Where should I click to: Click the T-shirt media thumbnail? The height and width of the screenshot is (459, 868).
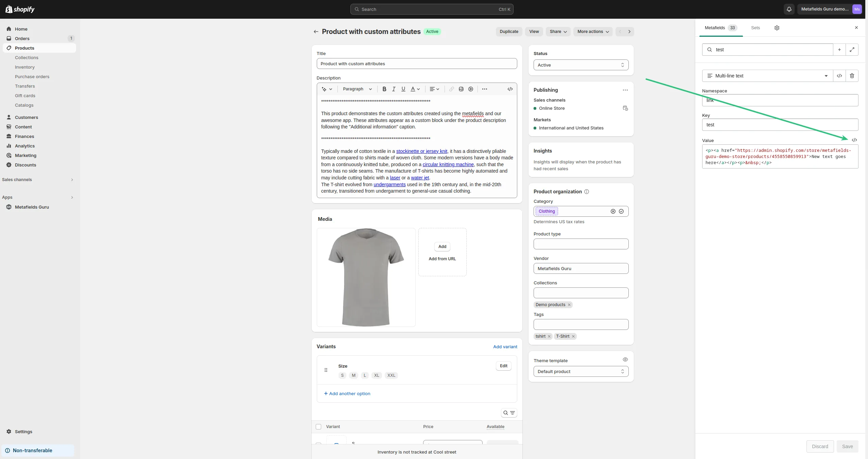point(366,277)
